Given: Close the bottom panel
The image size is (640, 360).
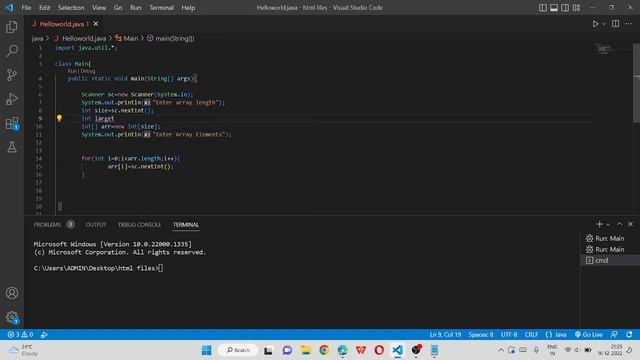Looking at the screenshot, I should pyautogui.click(x=631, y=224).
